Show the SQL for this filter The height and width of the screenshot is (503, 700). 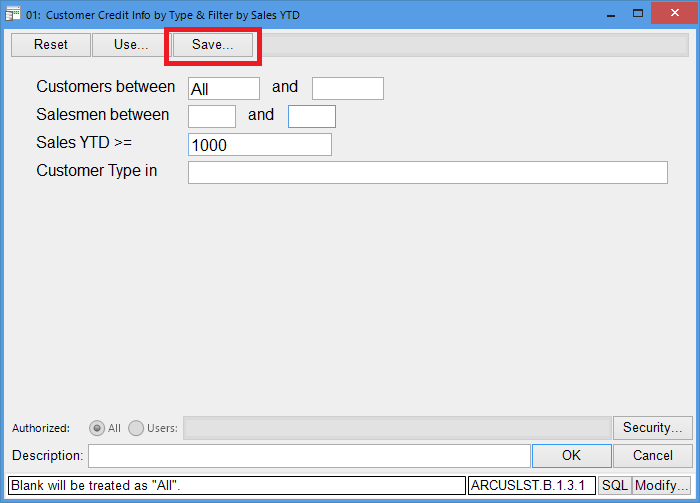click(613, 485)
